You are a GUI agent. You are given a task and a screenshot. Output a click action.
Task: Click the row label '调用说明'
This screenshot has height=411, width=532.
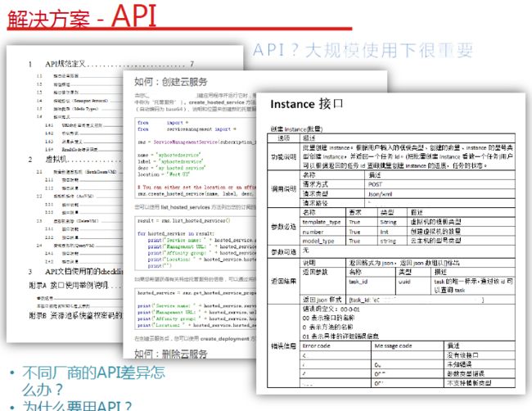point(283,188)
